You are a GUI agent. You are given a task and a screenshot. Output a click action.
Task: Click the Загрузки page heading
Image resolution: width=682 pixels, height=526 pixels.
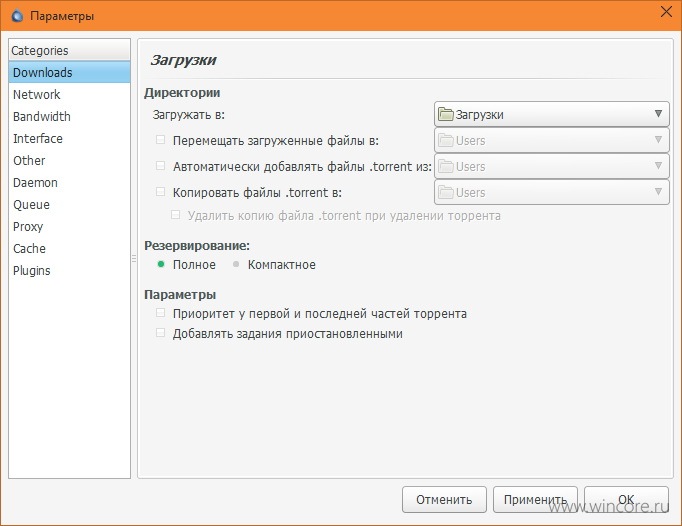(x=183, y=60)
